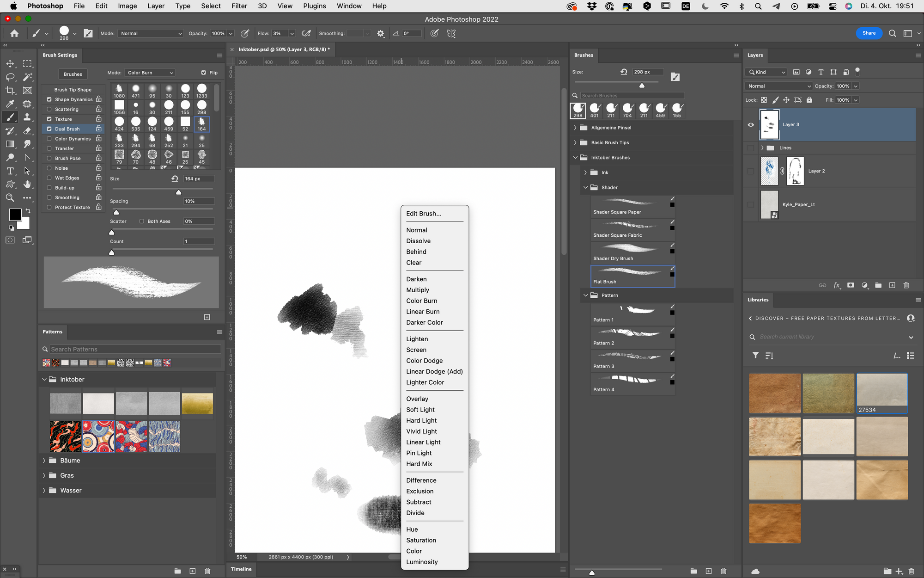Select Flat Brush preset
This screenshot has height=578, width=924.
click(632, 276)
